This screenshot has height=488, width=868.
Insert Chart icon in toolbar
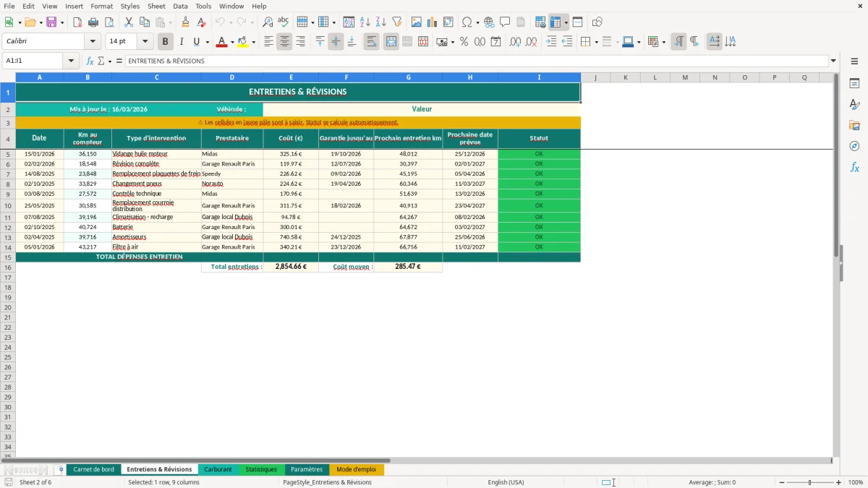click(x=433, y=22)
